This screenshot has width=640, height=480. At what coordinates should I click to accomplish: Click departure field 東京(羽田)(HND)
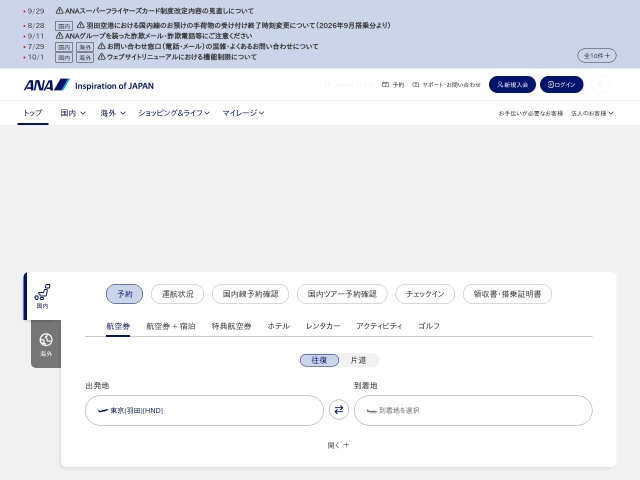pyautogui.click(x=204, y=410)
